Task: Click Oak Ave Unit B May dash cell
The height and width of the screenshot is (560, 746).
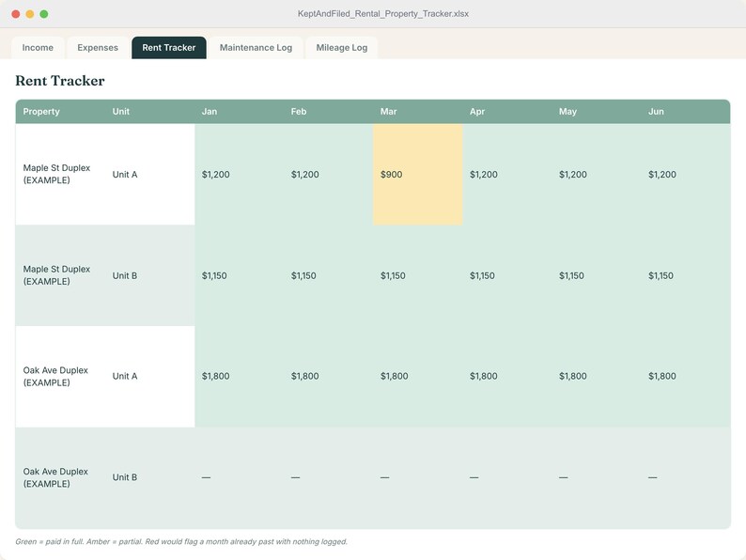Action: pyautogui.click(x=597, y=477)
